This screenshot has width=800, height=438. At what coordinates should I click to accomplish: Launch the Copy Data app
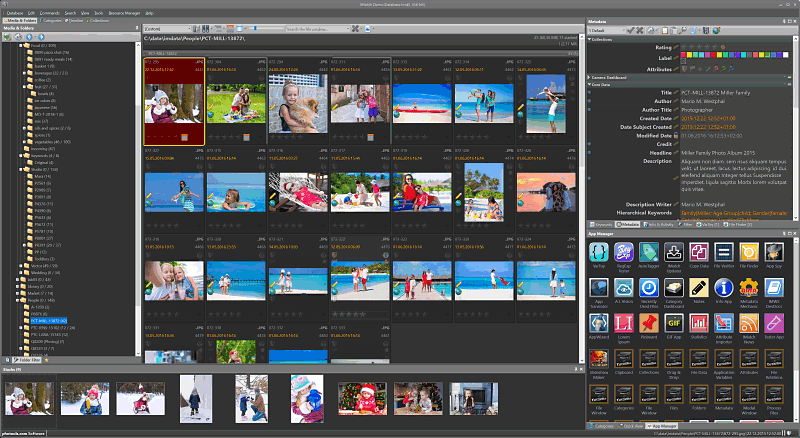click(x=698, y=252)
